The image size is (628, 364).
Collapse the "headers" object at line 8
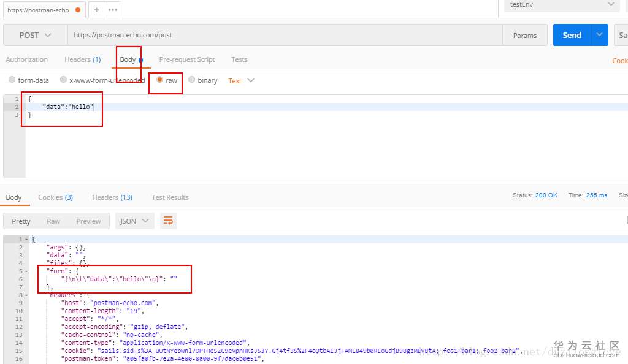[x=26, y=295]
